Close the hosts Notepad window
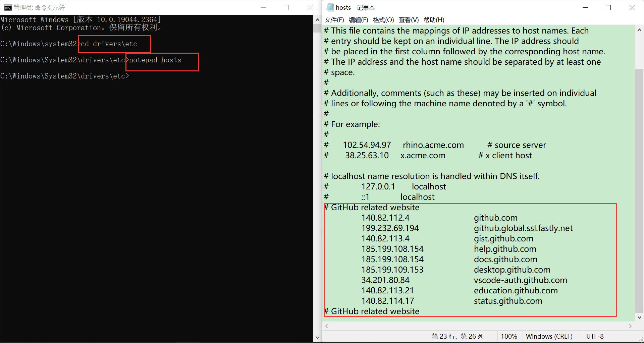This screenshot has width=644, height=343. [632, 7]
